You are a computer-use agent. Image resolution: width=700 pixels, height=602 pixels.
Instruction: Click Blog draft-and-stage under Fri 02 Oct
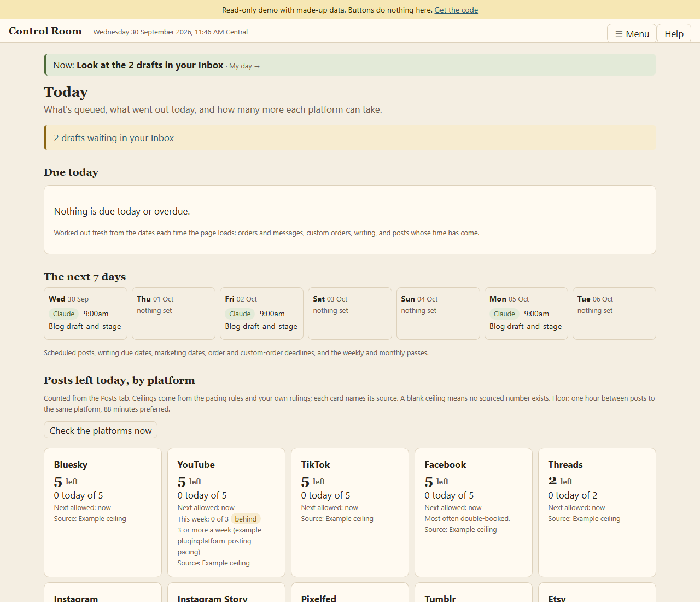261,326
